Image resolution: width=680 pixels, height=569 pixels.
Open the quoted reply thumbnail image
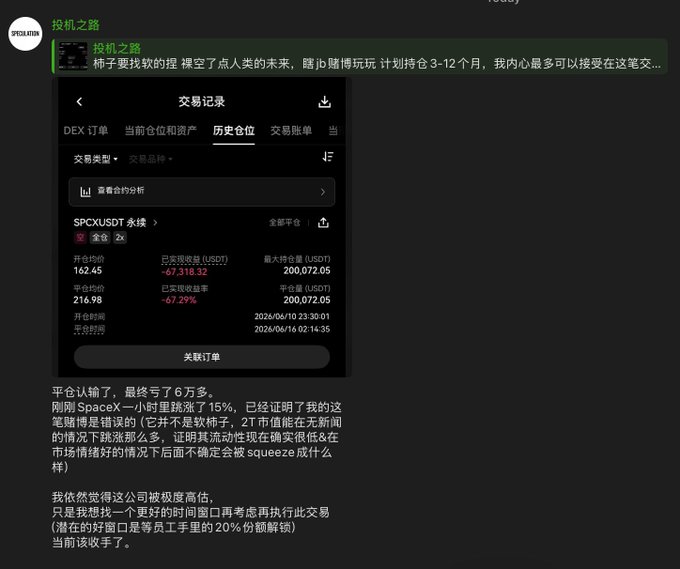point(73,56)
